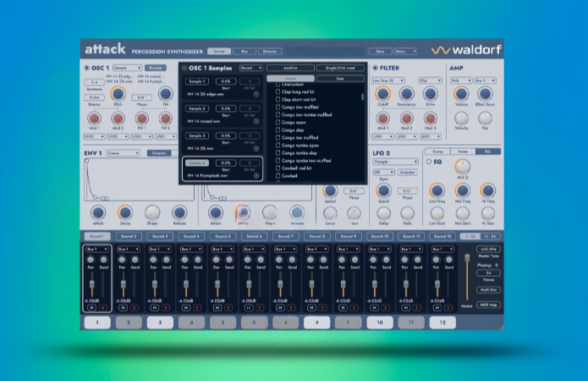The height and width of the screenshot is (381, 588).
Task: Solo mixer channel 12
Action: [448, 307]
